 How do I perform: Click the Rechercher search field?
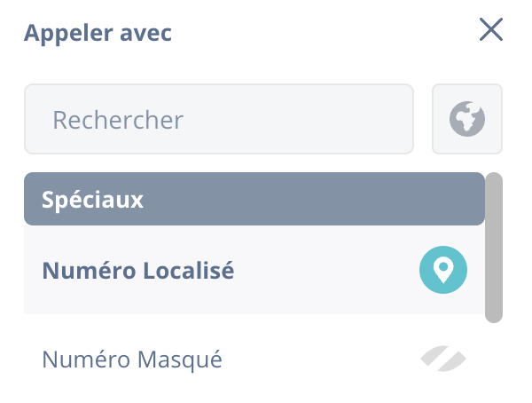[x=219, y=119]
